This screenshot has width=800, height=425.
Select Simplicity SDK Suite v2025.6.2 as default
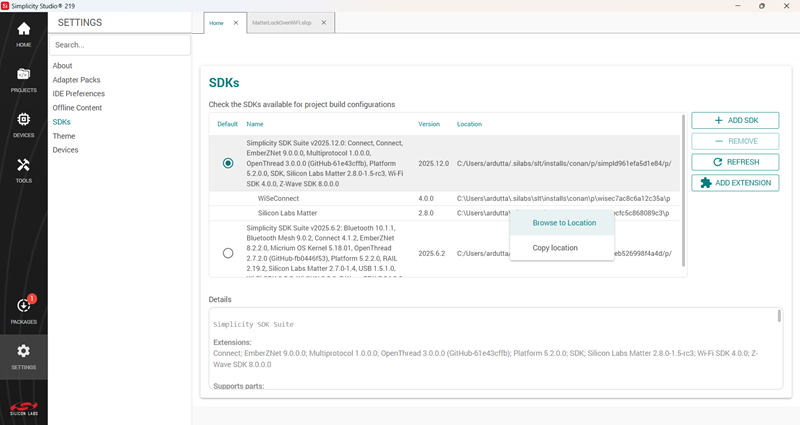point(228,253)
